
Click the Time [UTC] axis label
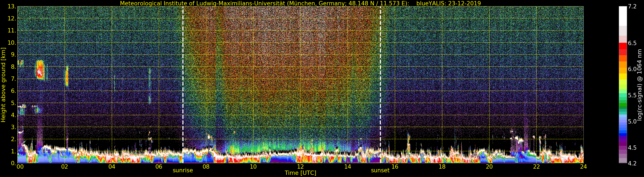(x=300, y=173)
